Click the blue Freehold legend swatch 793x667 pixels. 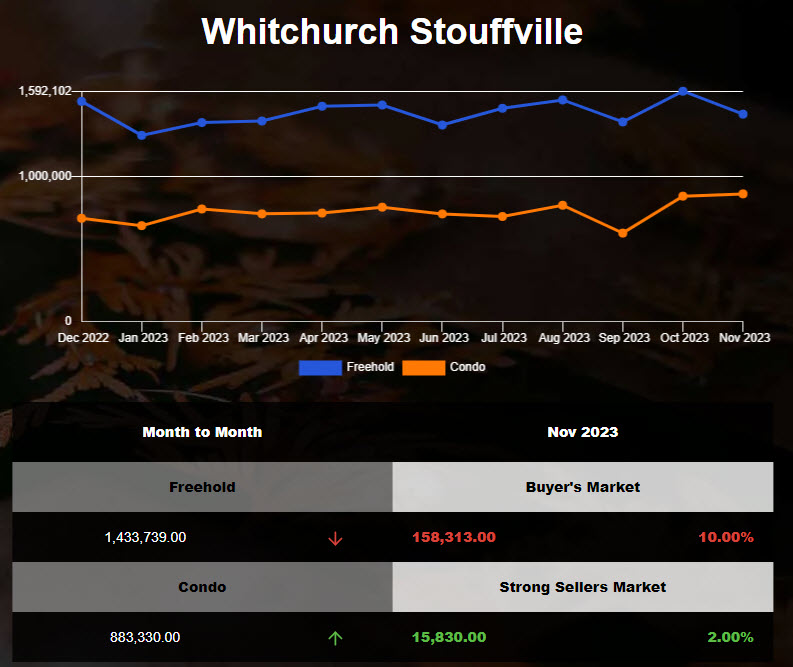[x=320, y=367]
